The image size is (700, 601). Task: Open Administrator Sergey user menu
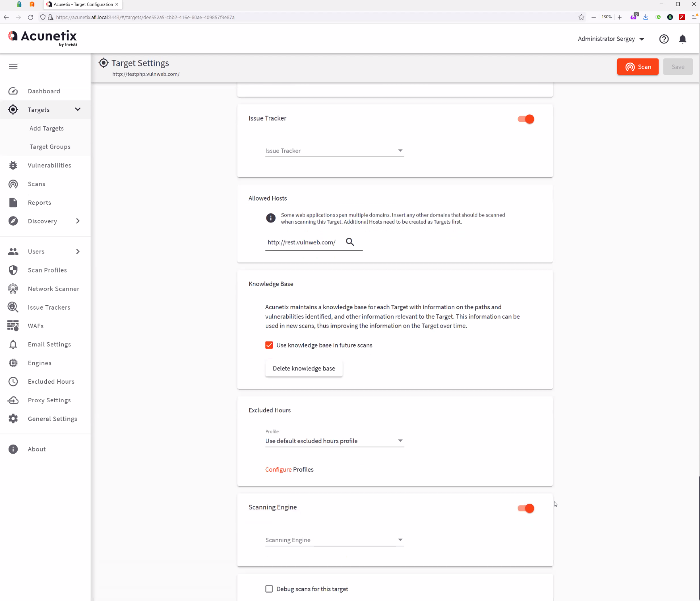[611, 39]
